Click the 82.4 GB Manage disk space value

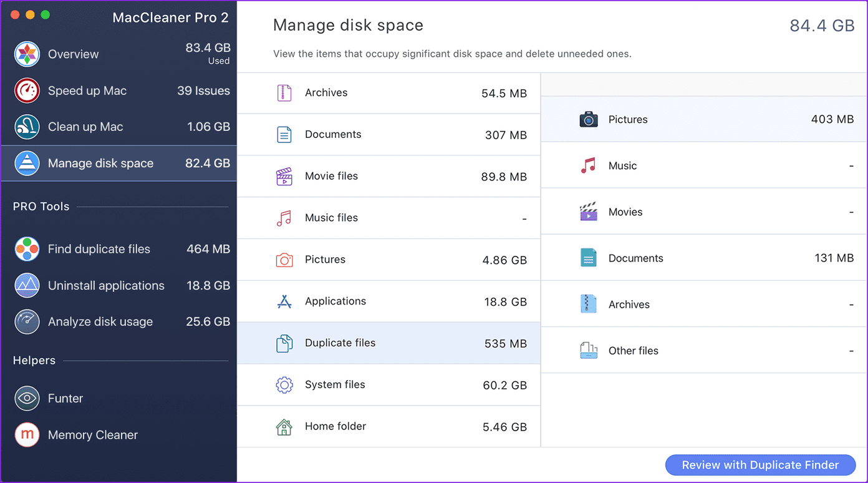208,163
